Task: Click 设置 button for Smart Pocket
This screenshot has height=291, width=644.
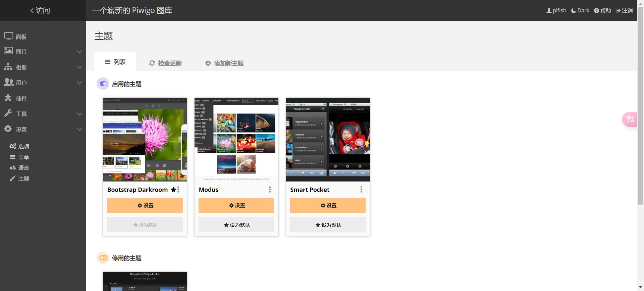Action: 328,205
